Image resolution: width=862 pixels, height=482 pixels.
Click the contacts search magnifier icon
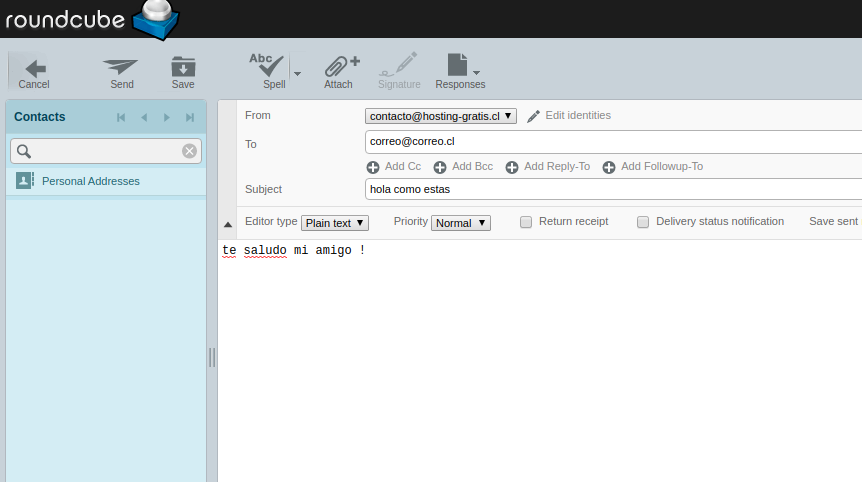24,151
